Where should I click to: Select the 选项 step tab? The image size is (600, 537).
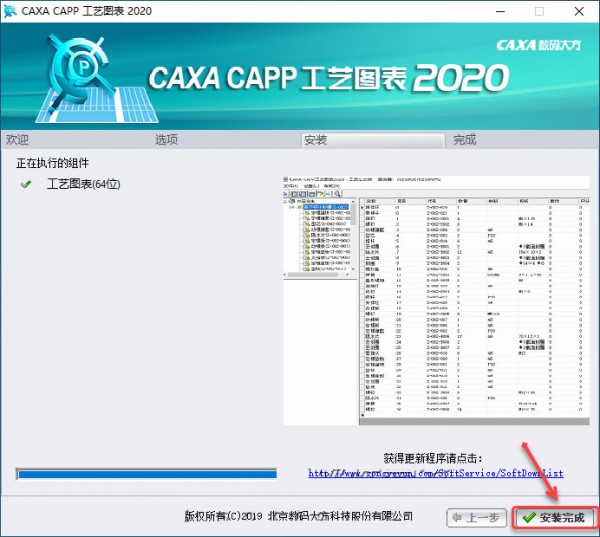[x=167, y=140]
